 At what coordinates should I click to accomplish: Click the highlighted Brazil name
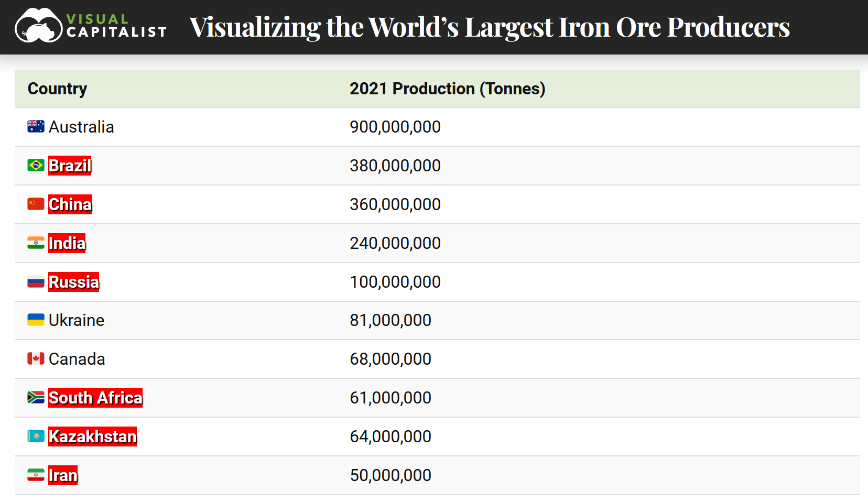coord(70,166)
